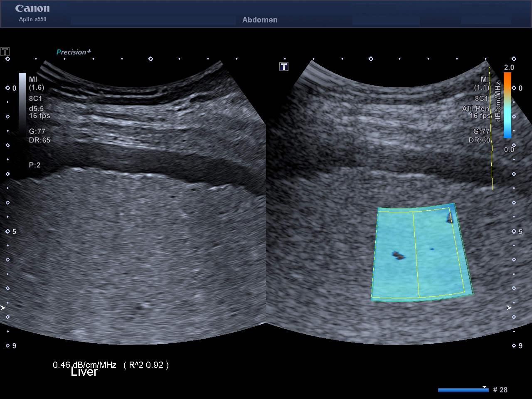Click the Canon logo
Image resolution: width=532 pixels, height=399 pixels.
pyautogui.click(x=32, y=8)
